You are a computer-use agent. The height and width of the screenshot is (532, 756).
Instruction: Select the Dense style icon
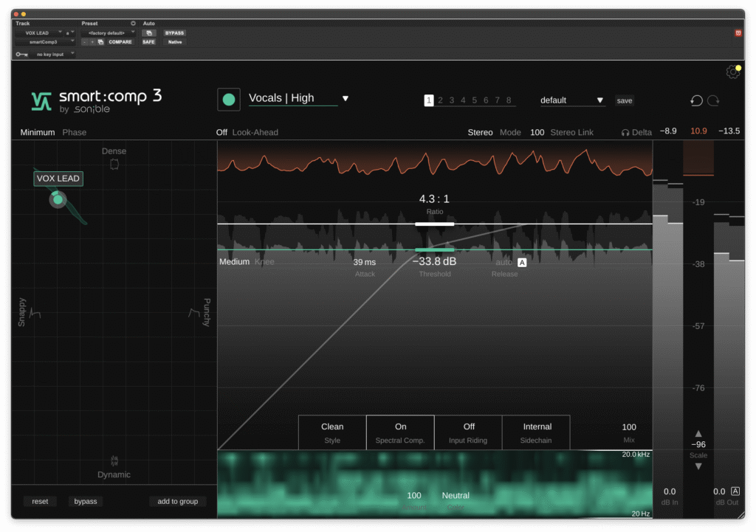(x=114, y=164)
